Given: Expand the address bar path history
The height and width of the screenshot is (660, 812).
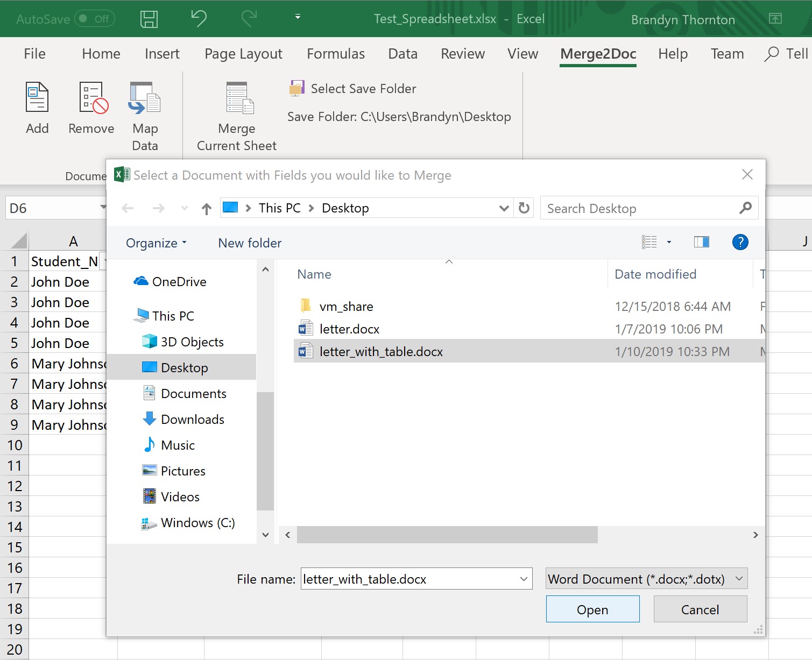Looking at the screenshot, I should coord(504,208).
